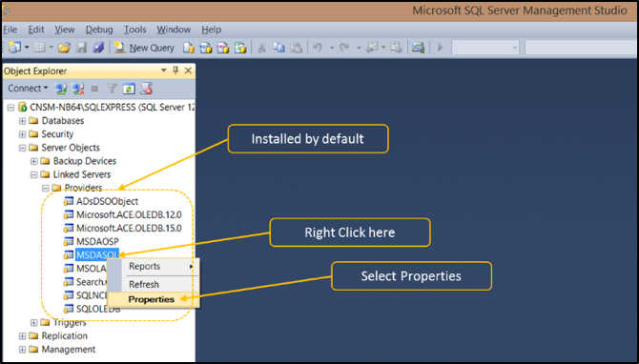This screenshot has width=639, height=364.
Task: Click the Save All toolbar icon
Action: 98,48
